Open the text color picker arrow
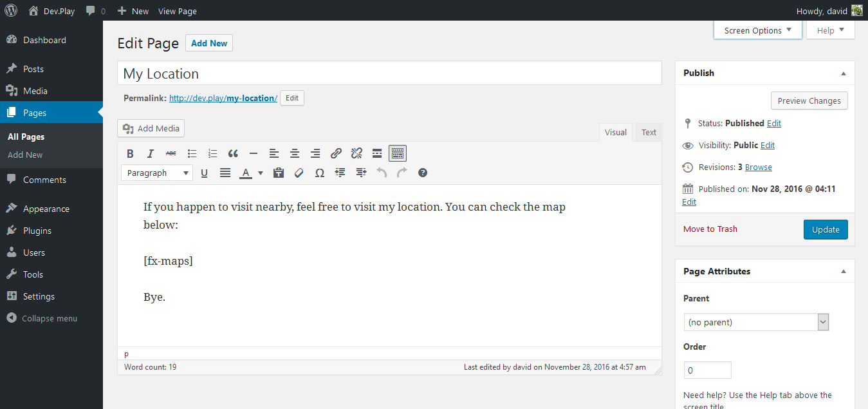This screenshot has height=409, width=868. coord(261,173)
